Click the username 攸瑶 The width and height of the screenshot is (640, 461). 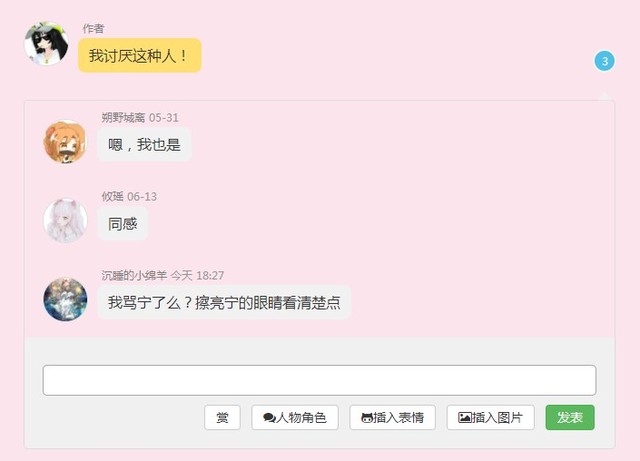coord(112,196)
